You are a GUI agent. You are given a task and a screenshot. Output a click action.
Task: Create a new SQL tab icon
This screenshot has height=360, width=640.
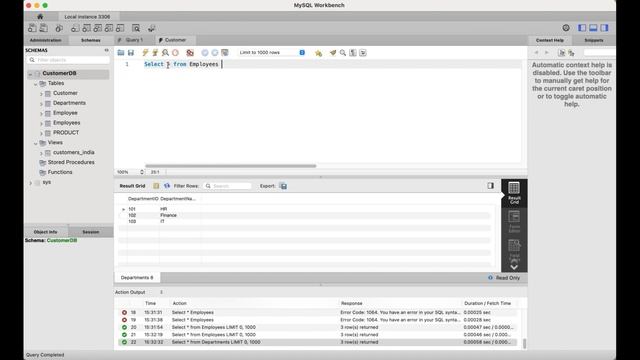32,28
